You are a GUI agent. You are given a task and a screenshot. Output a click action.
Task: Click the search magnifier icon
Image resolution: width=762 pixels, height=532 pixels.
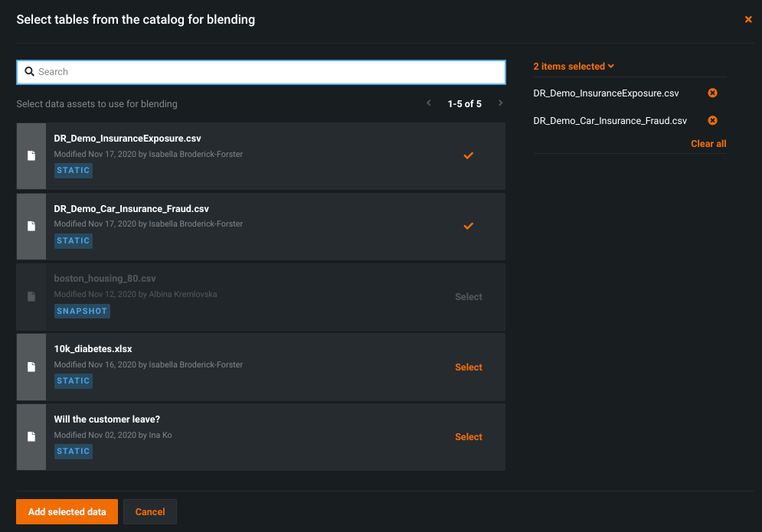pos(30,72)
